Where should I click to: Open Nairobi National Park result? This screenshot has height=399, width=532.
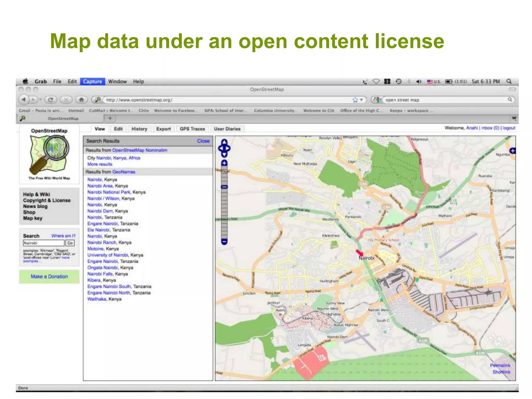click(109, 192)
